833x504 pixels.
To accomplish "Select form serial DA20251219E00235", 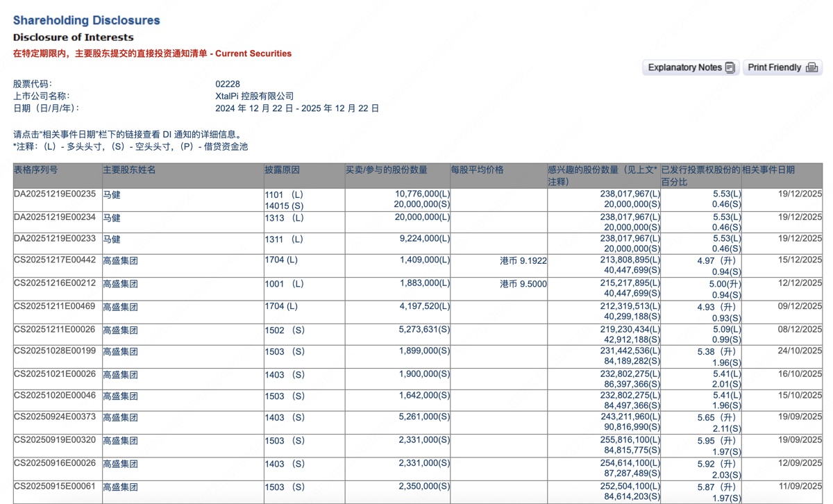I will pos(55,194).
